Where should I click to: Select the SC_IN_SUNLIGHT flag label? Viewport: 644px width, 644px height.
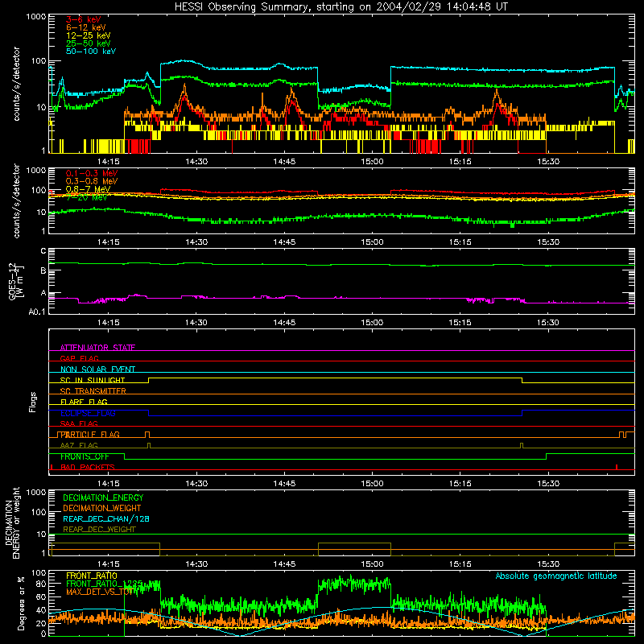pos(93,380)
